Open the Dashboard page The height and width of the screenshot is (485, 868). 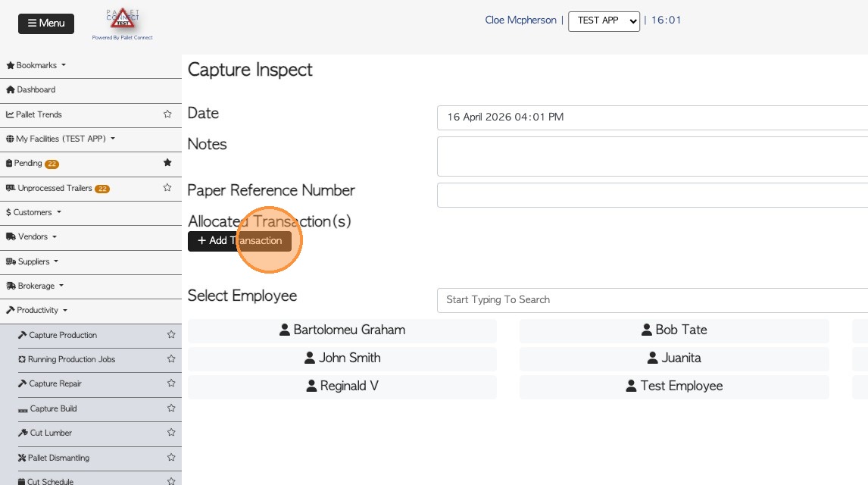point(36,89)
